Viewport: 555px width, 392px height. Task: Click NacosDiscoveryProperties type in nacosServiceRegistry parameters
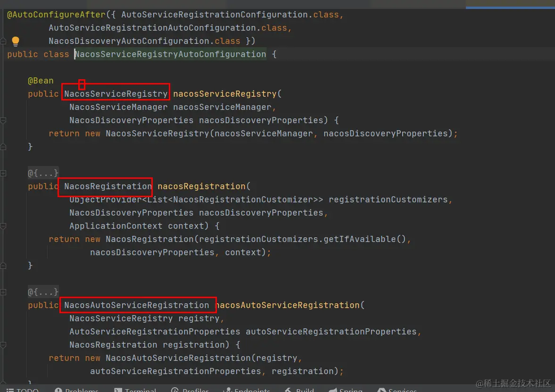(x=131, y=120)
